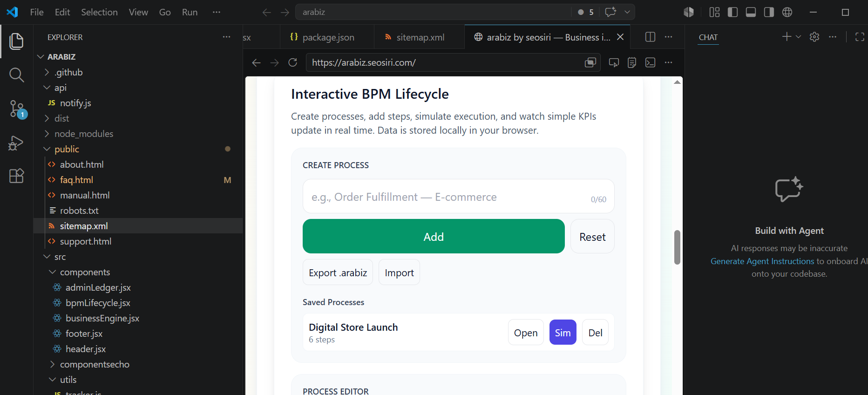Open the Search view in activity bar
Image resolution: width=868 pixels, height=395 pixels.
tap(16, 75)
